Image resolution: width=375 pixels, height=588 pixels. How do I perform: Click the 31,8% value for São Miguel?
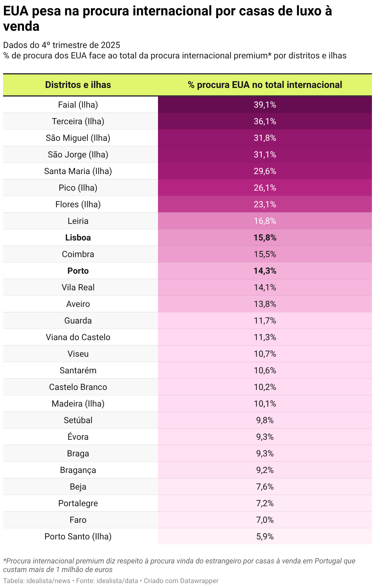pyautogui.click(x=265, y=138)
